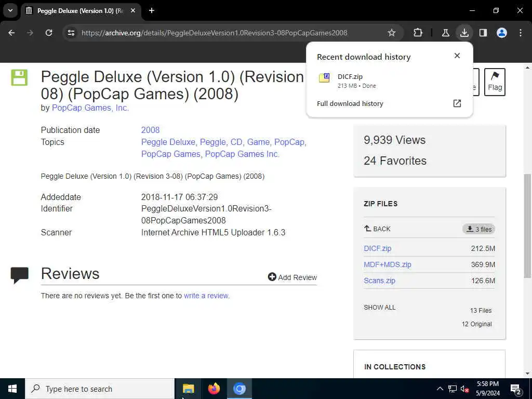
Task: Follow the write a review link
Action: coord(206,296)
